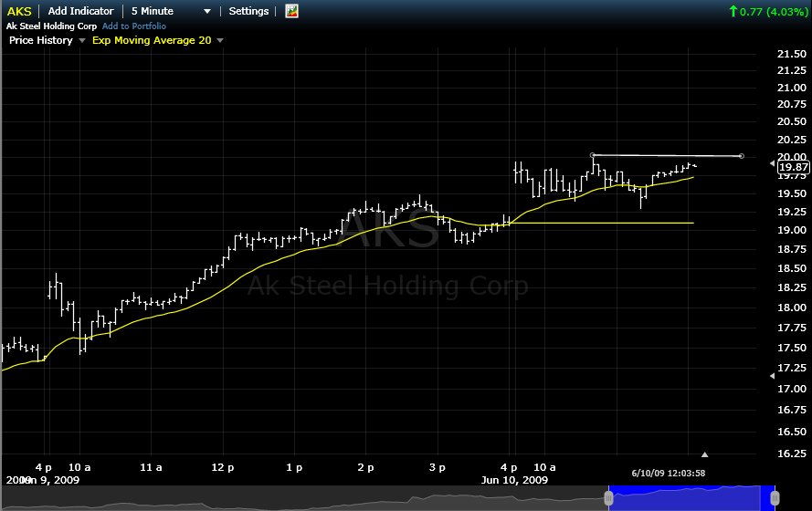Click the blue selected range in the overview bar
812x511 pixels.
click(691, 498)
